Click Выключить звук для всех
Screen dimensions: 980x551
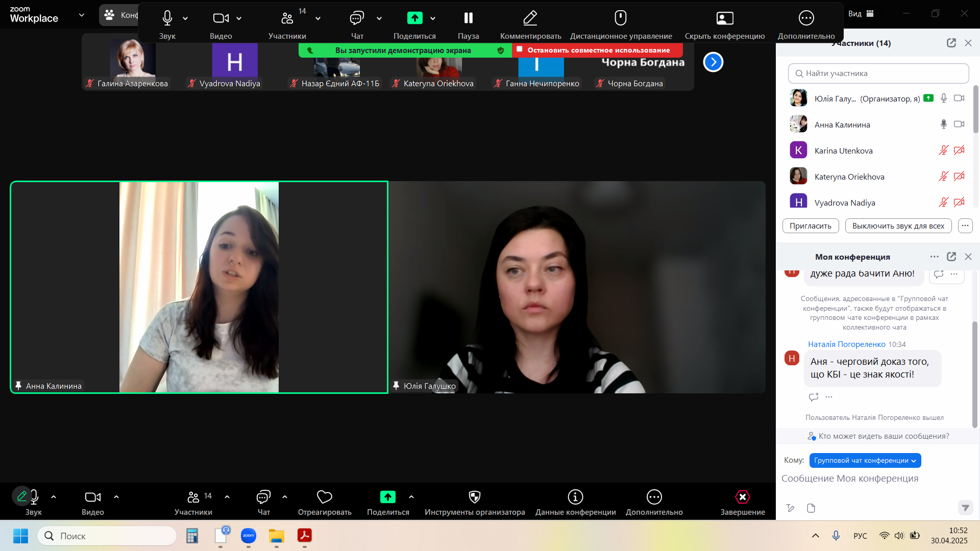(898, 226)
